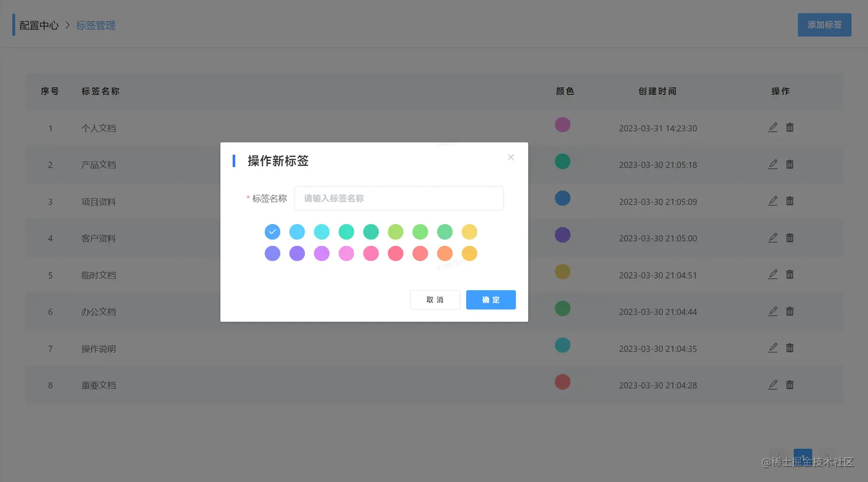Select the 客户资料 name cell
Image resolution: width=868 pixels, height=482 pixels.
(99, 238)
